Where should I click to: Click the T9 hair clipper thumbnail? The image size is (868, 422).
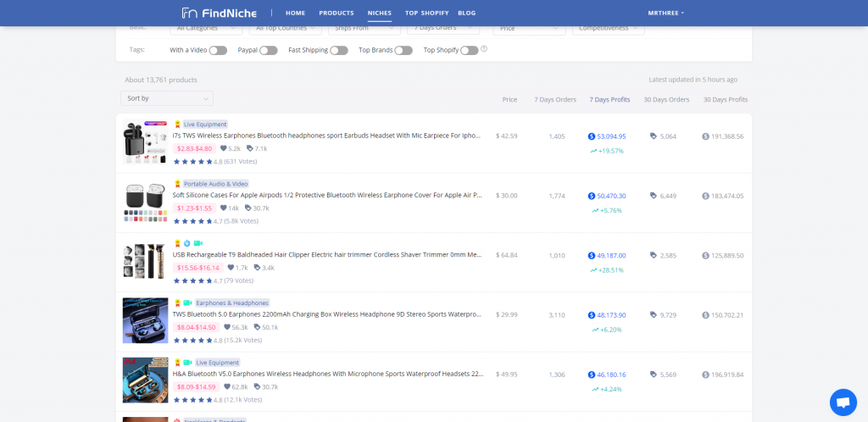coord(145,261)
